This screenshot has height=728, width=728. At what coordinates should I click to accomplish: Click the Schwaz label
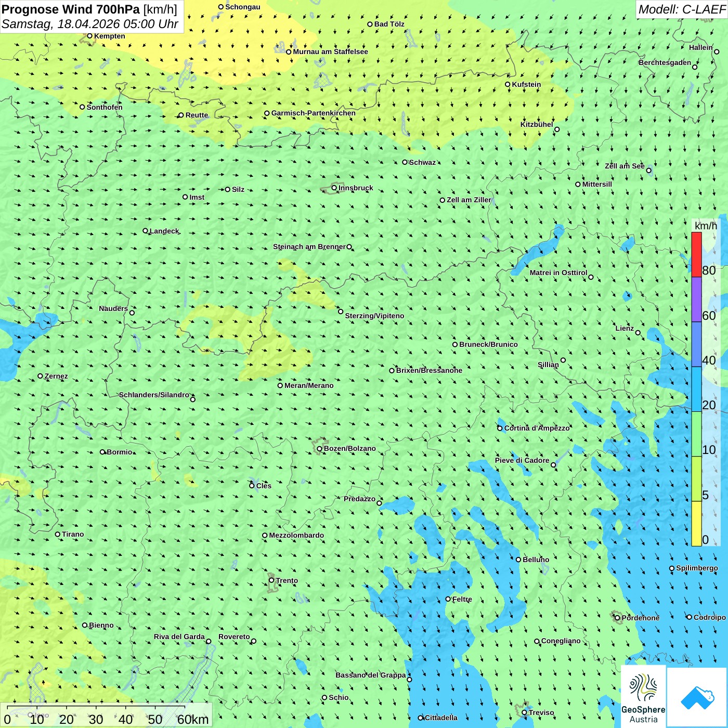pos(422,162)
